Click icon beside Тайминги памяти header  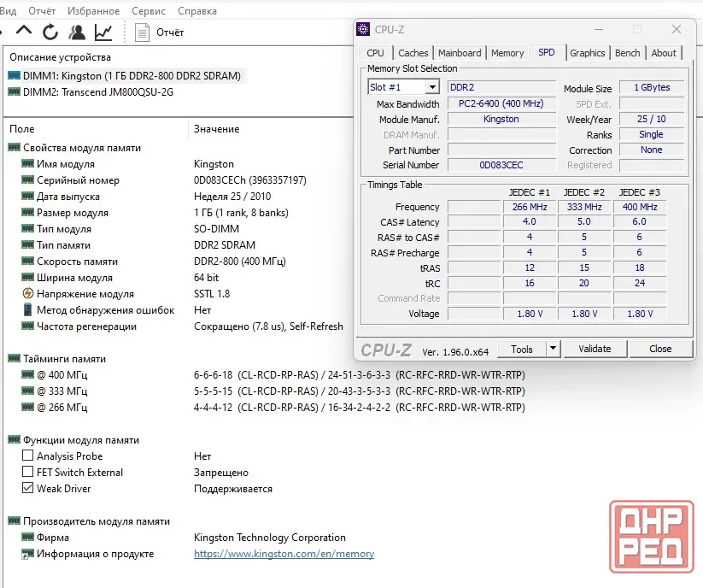14,358
